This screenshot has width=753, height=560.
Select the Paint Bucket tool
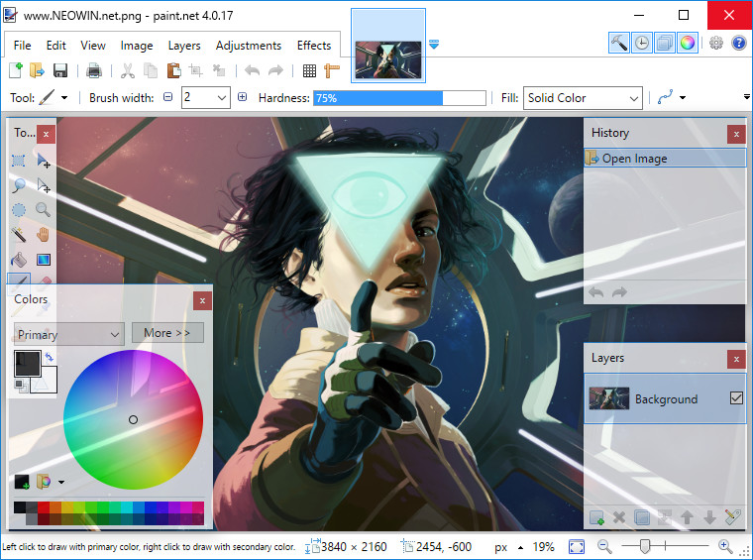click(19, 260)
